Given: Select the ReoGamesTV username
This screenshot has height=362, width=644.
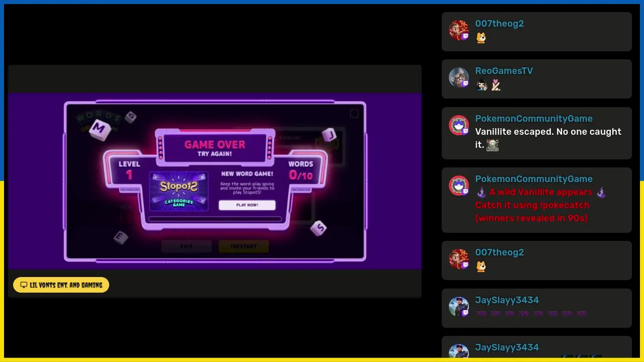Looking at the screenshot, I should pyautogui.click(x=504, y=71).
